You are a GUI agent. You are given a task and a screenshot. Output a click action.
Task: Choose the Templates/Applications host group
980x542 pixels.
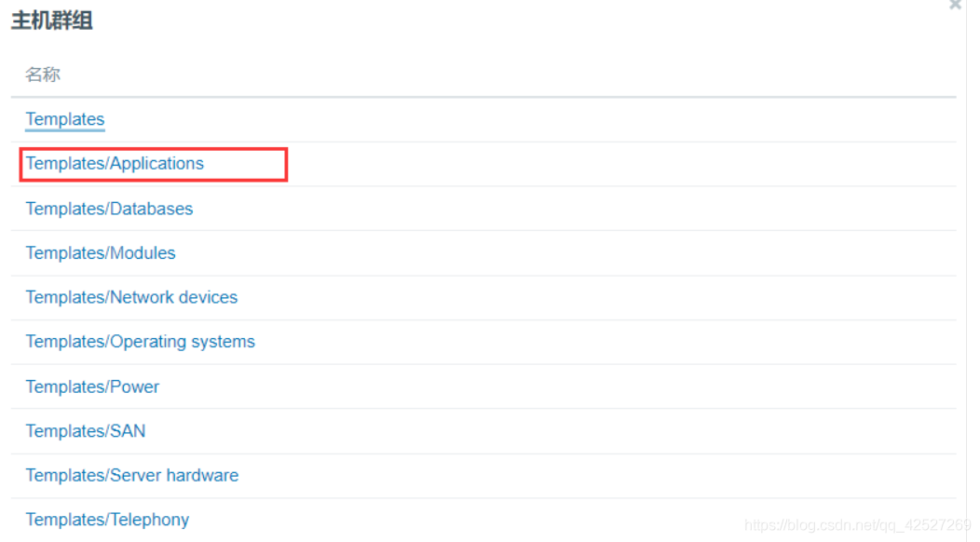(115, 164)
